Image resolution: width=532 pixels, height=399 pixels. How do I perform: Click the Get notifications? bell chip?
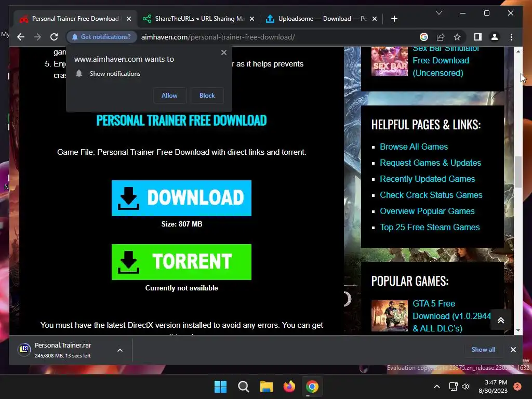[x=101, y=37]
